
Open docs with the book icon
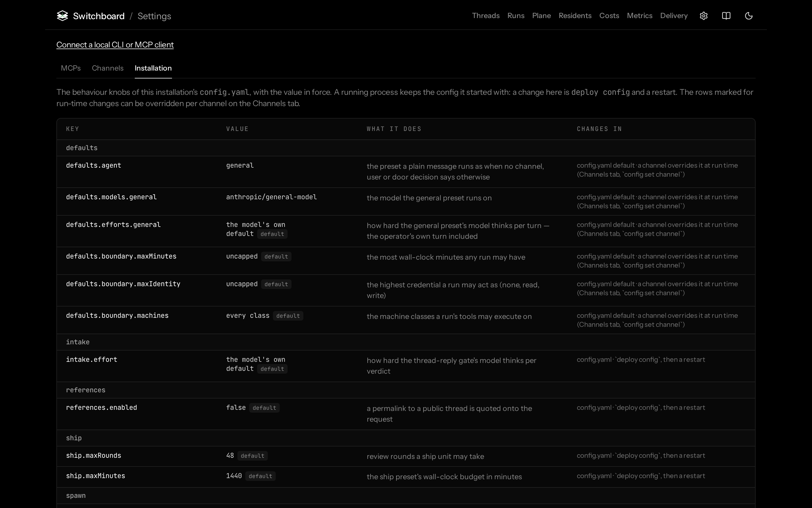point(726,16)
